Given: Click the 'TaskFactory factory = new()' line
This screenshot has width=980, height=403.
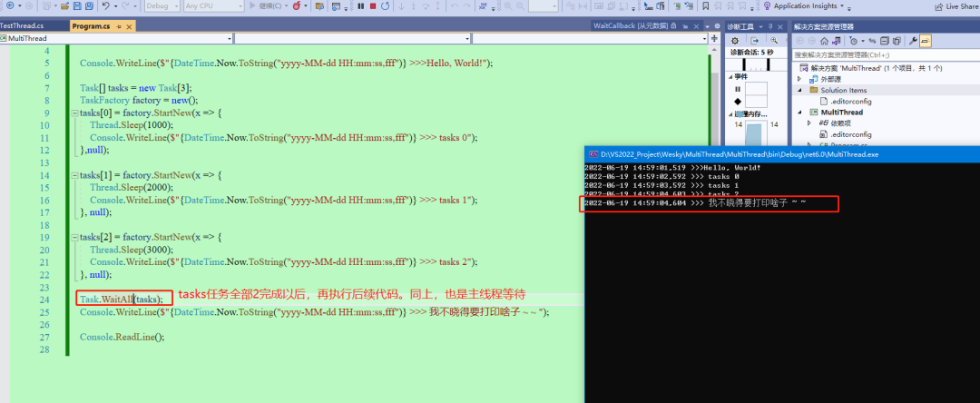Looking at the screenshot, I should (x=138, y=100).
